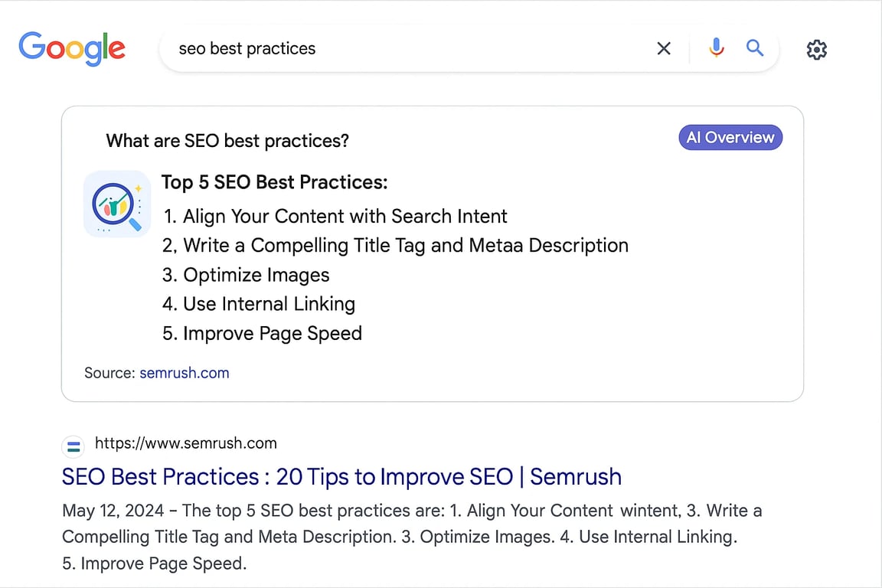
Task: Click the SEO analytics magnifier illustration
Action: point(117,204)
